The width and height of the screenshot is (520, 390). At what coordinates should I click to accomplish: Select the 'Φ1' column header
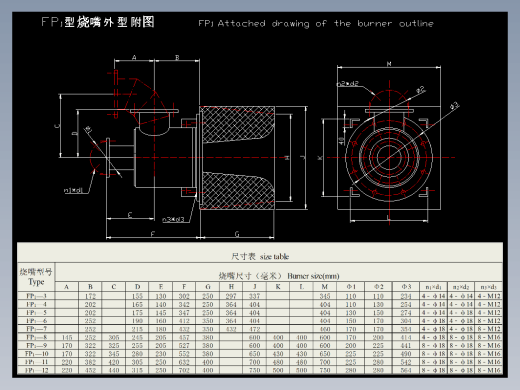(x=351, y=287)
